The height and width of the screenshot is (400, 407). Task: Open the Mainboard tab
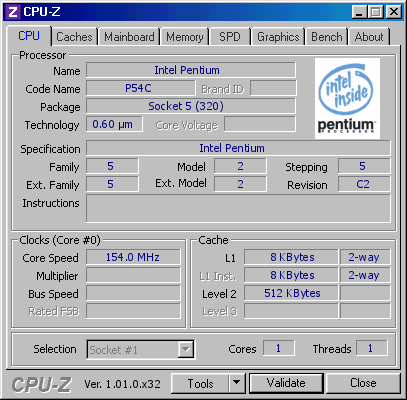[129, 37]
